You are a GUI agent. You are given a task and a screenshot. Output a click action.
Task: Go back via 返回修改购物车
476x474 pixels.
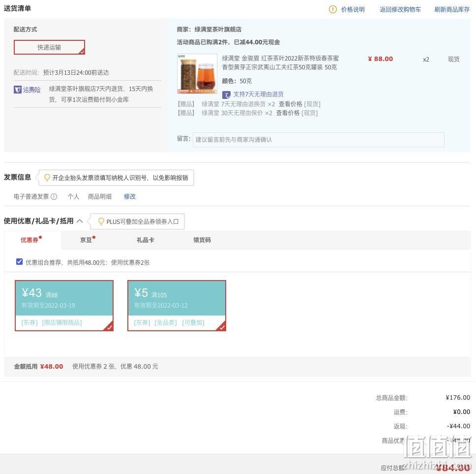coord(400,9)
